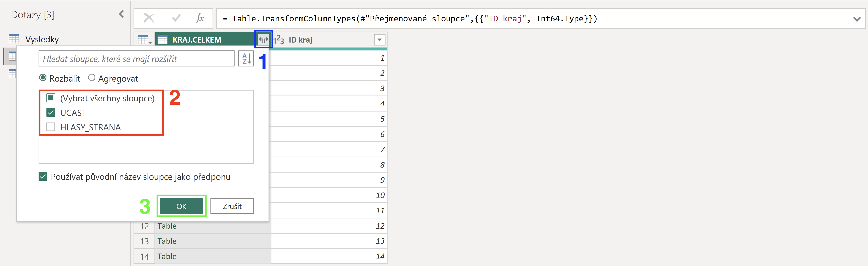The width and height of the screenshot is (868, 266).
Task: Uncheck the UCAST column checkbox
Action: (51, 112)
